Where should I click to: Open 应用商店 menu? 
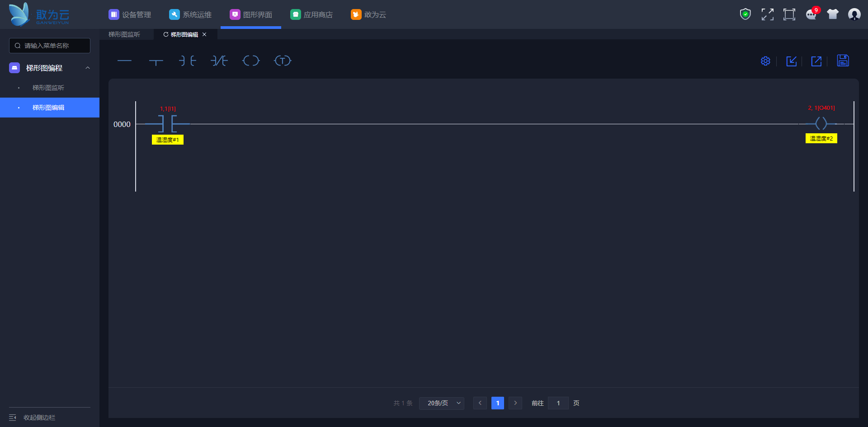(x=311, y=14)
